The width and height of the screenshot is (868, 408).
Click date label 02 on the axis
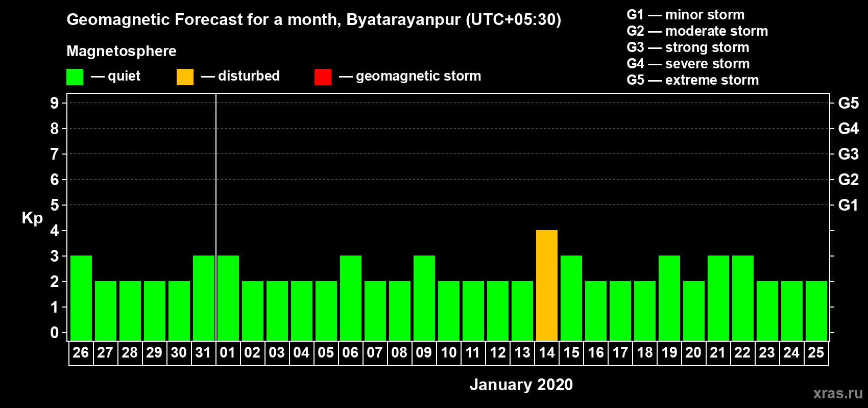click(x=252, y=352)
